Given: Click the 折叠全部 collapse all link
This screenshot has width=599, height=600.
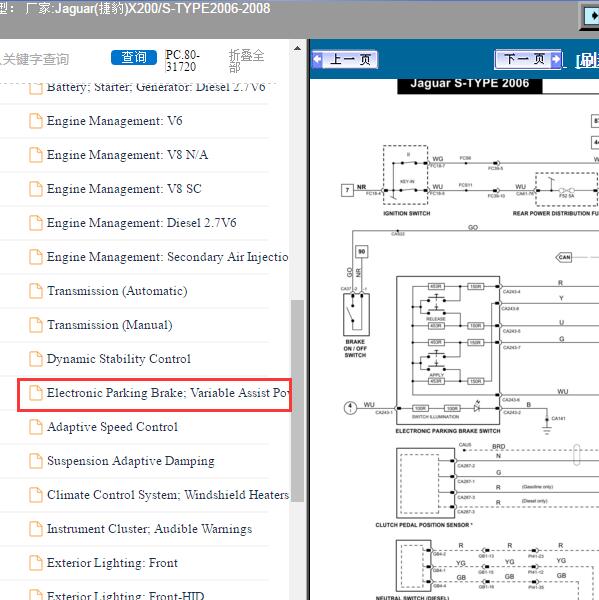Looking at the screenshot, I should [x=246, y=61].
